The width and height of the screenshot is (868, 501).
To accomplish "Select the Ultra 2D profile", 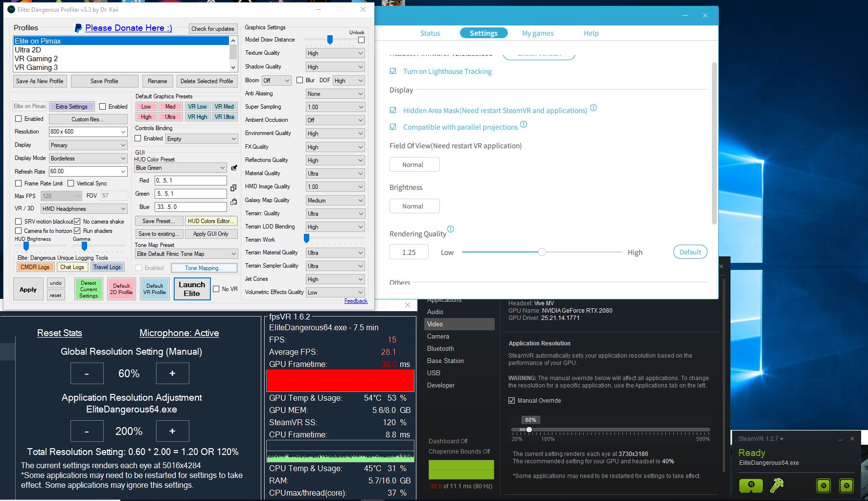I will (x=121, y=50).
